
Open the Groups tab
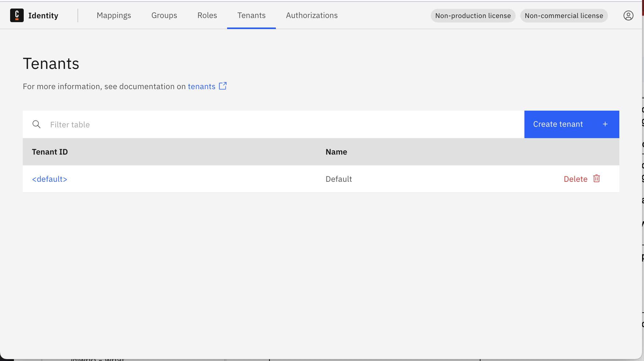164,15
